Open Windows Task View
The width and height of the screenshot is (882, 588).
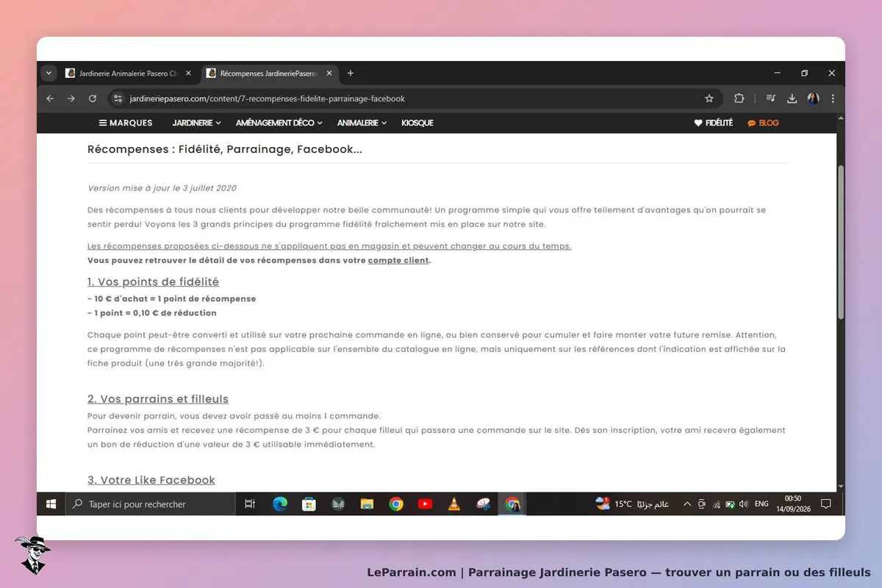click(250, 504)
